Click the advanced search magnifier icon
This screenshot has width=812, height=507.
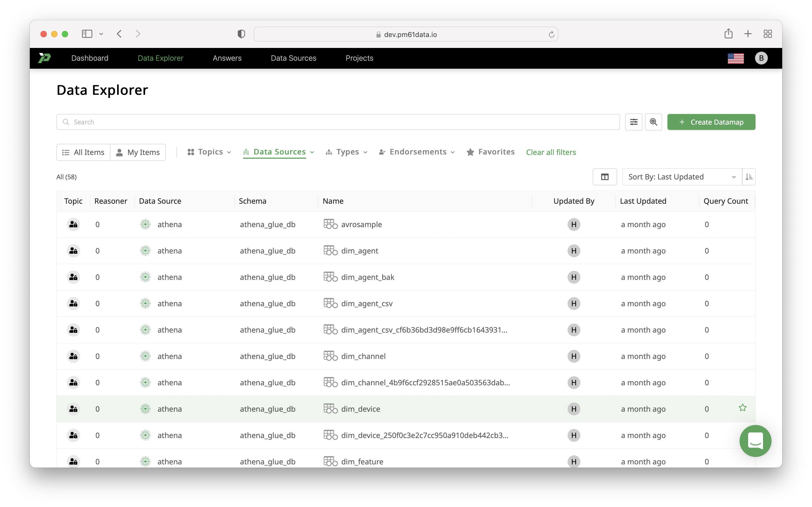click(x=653, y=122)
